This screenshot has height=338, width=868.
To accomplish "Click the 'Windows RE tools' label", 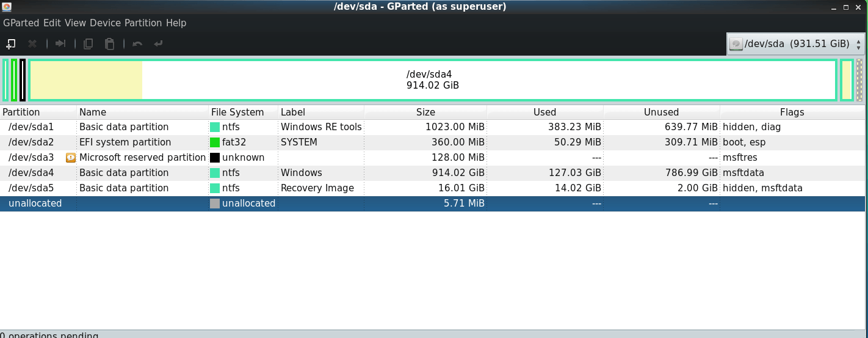I will (321, 127).
